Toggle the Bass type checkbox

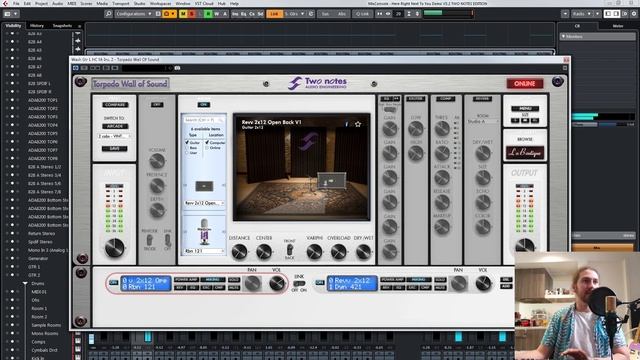[x=187, y=147]
